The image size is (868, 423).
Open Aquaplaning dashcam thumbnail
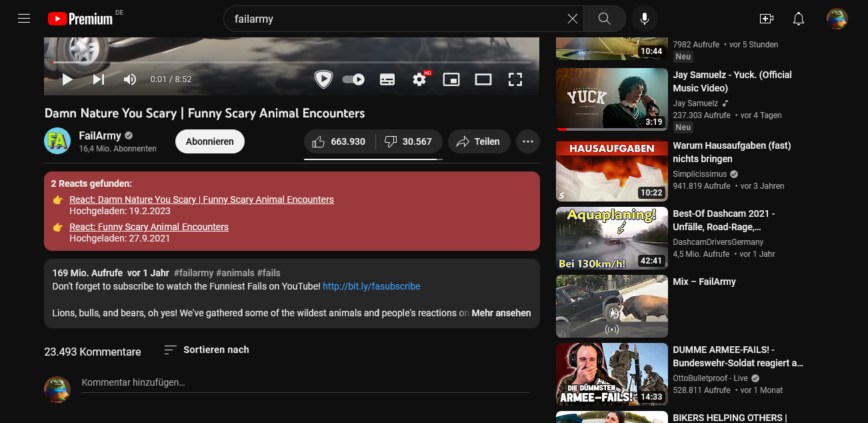pyautogui.click(x=612, y=238)
